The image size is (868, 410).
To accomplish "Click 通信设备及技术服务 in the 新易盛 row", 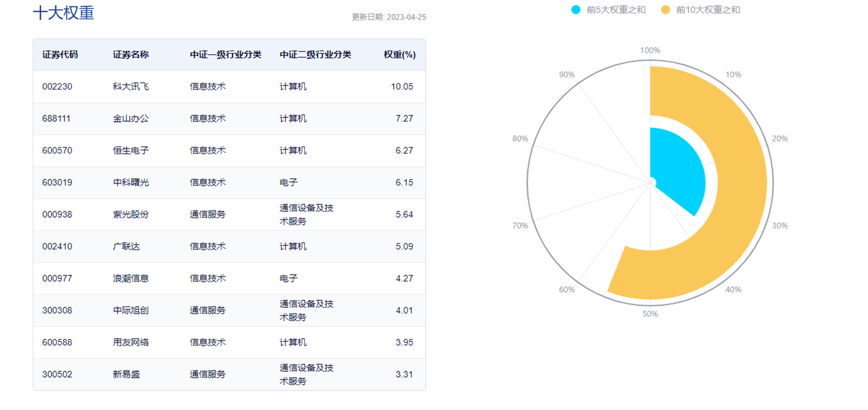I will (306, 374).
